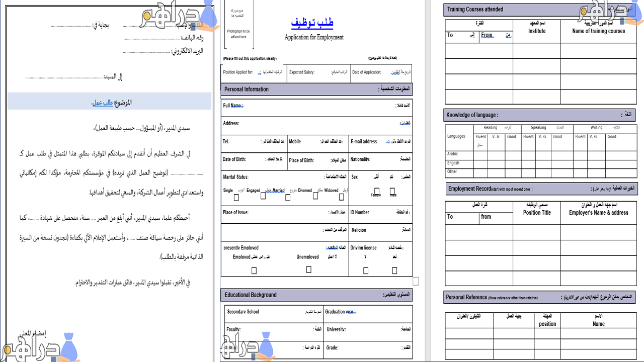Viewport: 644px width, 362px height.
Task: Click the Name of training courses header
Action: [598, 31]
